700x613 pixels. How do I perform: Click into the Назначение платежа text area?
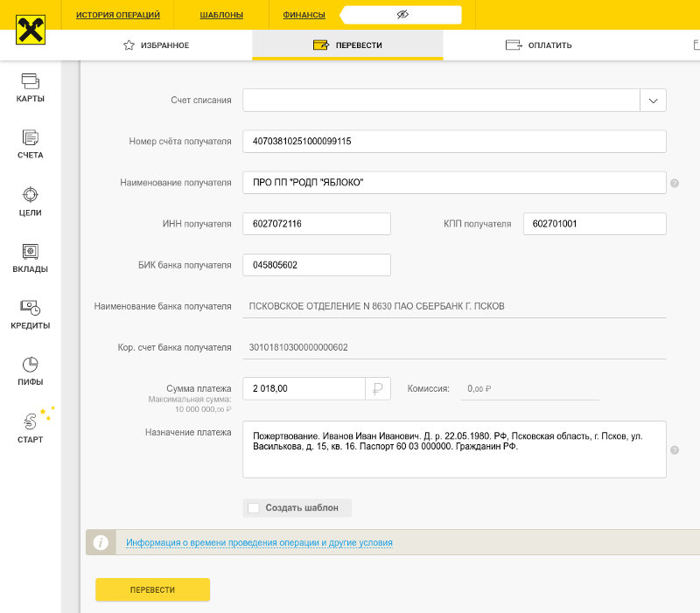tap(454, 449)
